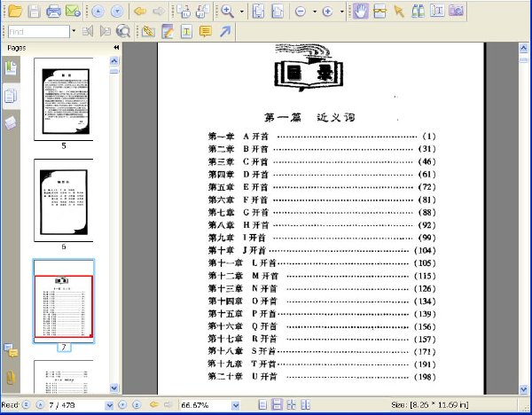The width and height of the screenshot is (532, 415).
Task: Click the Find Previous icon
Action: 88,32
